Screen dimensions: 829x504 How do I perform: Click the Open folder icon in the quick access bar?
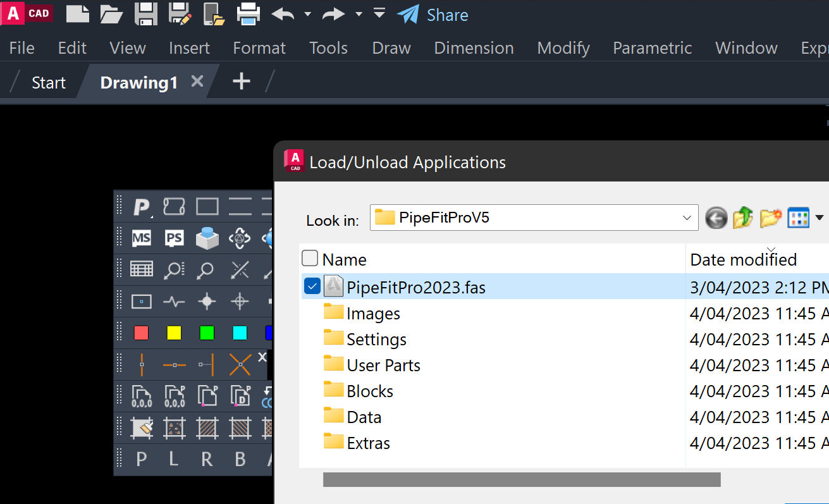pyautogui.click(x=111, y=14)
